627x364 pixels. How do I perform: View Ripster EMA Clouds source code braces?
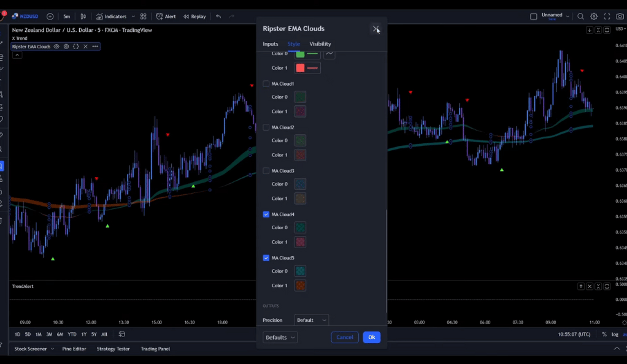pos(75,47)
